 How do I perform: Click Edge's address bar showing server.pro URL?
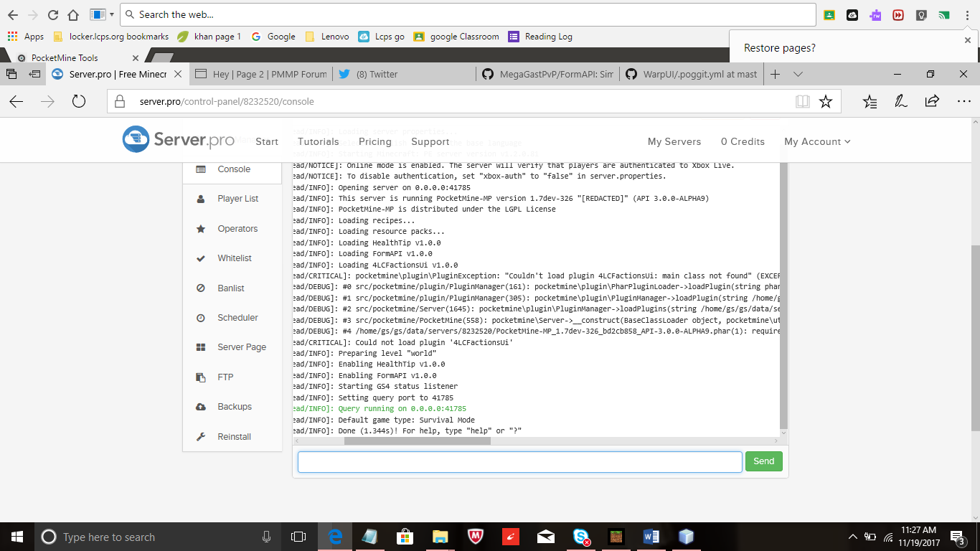pyautogui.click(x=449, y=102)
